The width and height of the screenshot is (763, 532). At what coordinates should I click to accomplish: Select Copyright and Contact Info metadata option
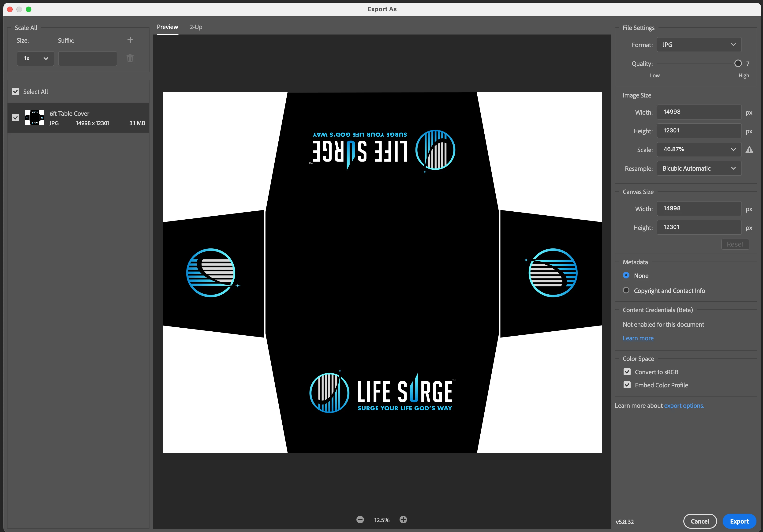pyautogui.click(x=626, y=290)
